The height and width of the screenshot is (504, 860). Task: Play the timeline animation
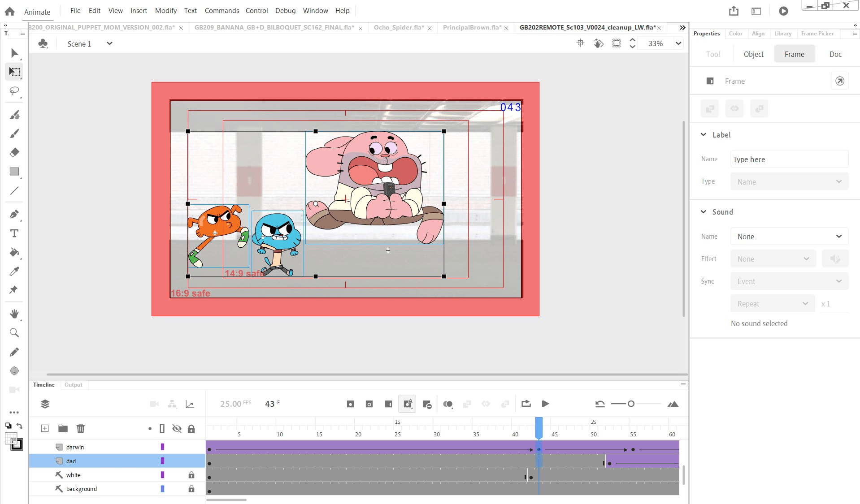tap(545, 404)
